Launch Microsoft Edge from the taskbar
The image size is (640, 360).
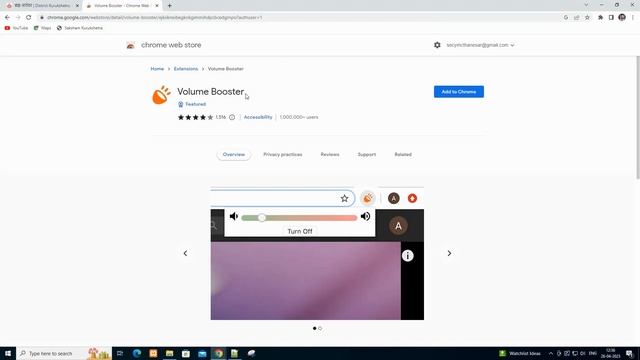click(x=137, y=353)
